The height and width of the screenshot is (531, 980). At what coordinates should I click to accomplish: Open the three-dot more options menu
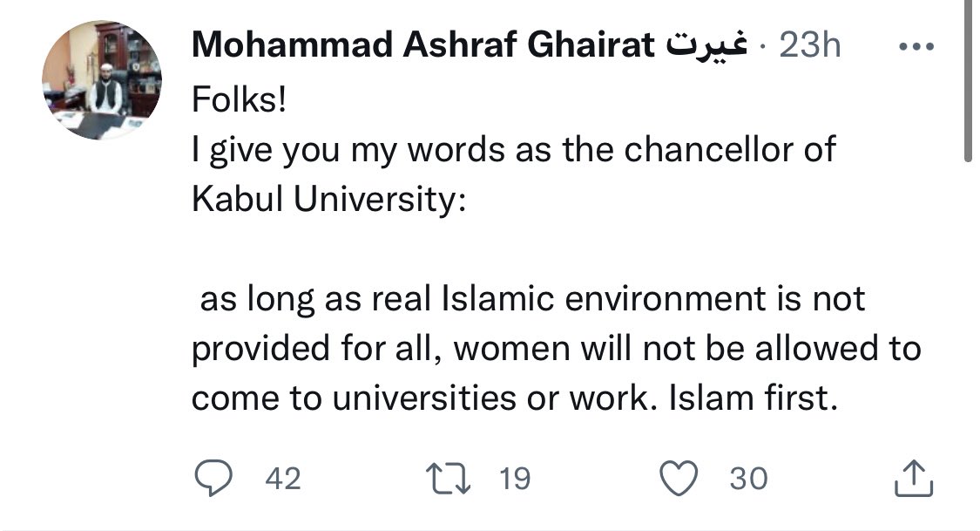(x=915, y=46)
